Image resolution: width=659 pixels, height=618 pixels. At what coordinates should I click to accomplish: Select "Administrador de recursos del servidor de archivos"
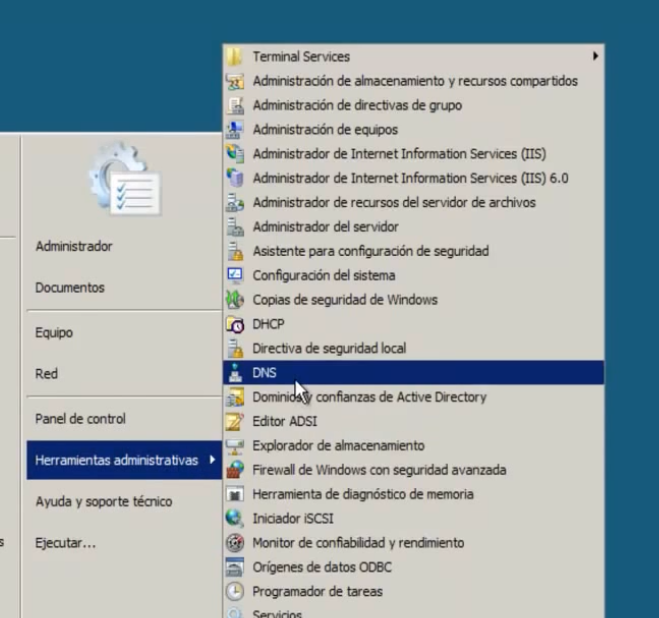coord(394,202)
